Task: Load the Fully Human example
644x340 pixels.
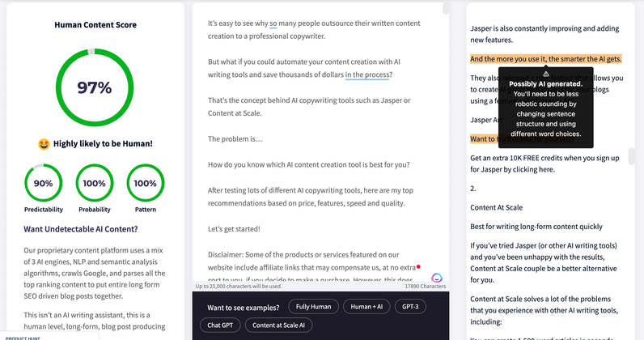Action: pos(313,307)
